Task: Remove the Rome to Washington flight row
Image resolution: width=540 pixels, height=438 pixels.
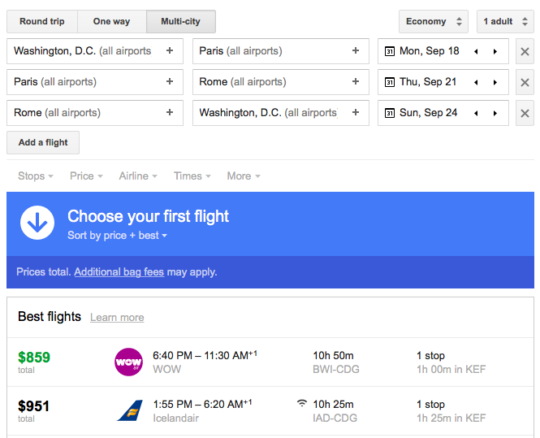Action: pyautogui.click(x=525, y=113)
